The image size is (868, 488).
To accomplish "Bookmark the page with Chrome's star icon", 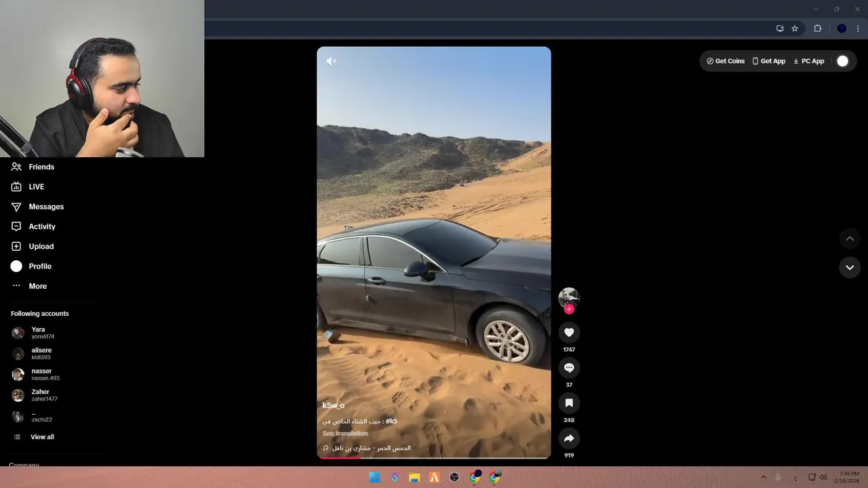I will pyautogui.click(x=795, y=28).
